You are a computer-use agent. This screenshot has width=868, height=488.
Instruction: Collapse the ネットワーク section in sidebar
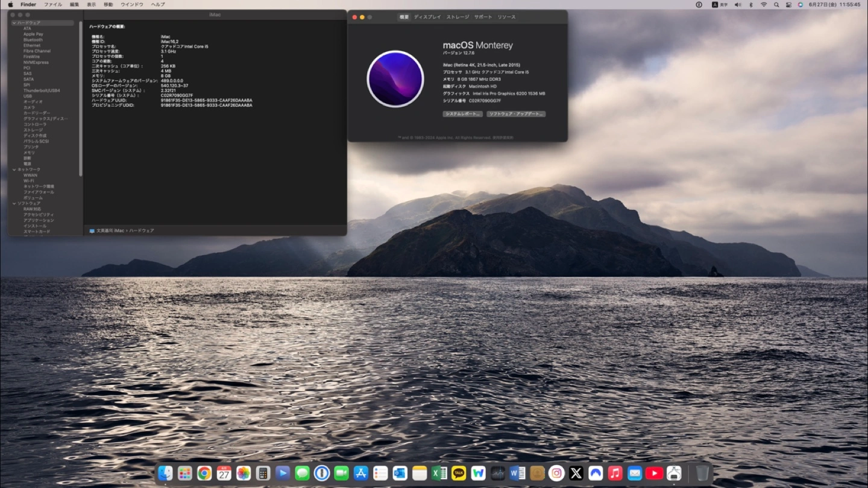[x=14, y=170]
